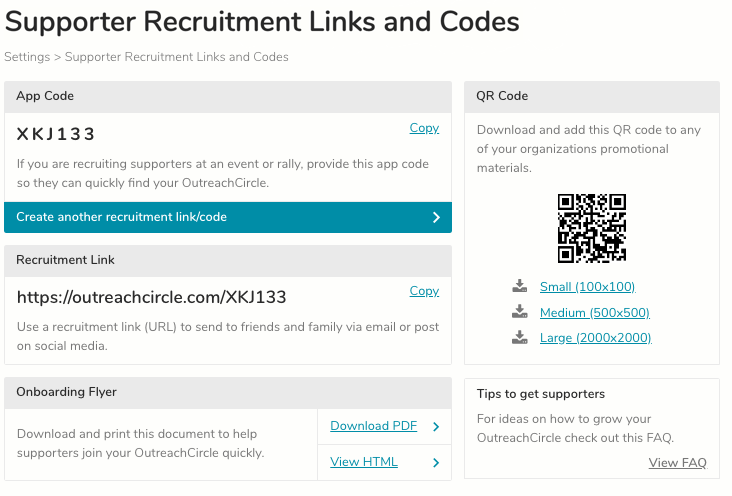
Task: Click the Onboarding Flyer section header
Action: (x=228, y=393)
